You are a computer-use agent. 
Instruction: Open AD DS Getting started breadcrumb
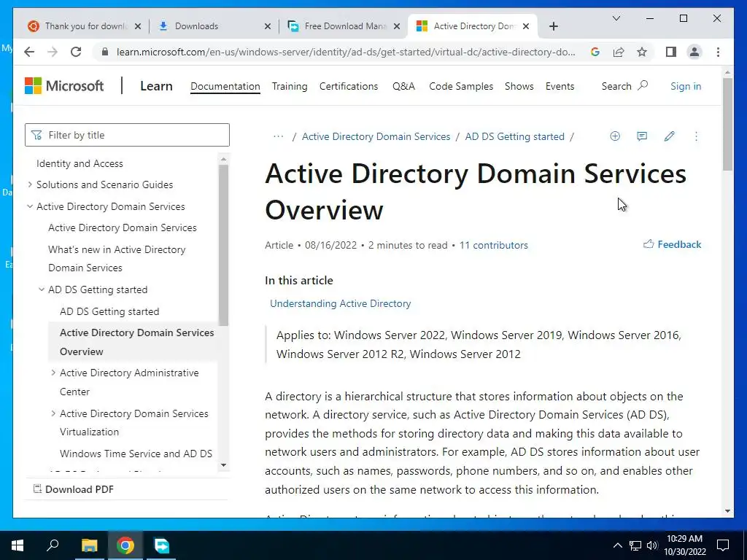coord(514,136)
